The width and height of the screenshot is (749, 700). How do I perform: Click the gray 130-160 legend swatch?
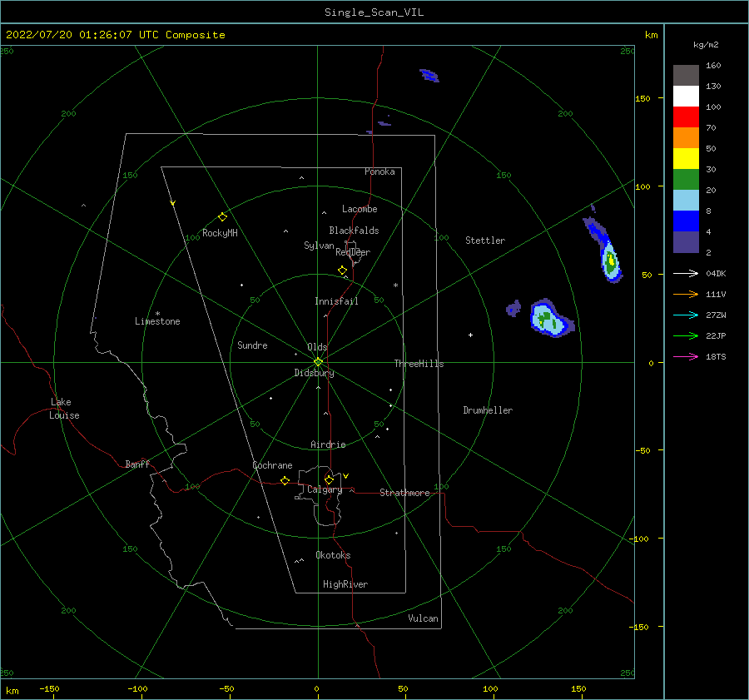click(686, 76)
